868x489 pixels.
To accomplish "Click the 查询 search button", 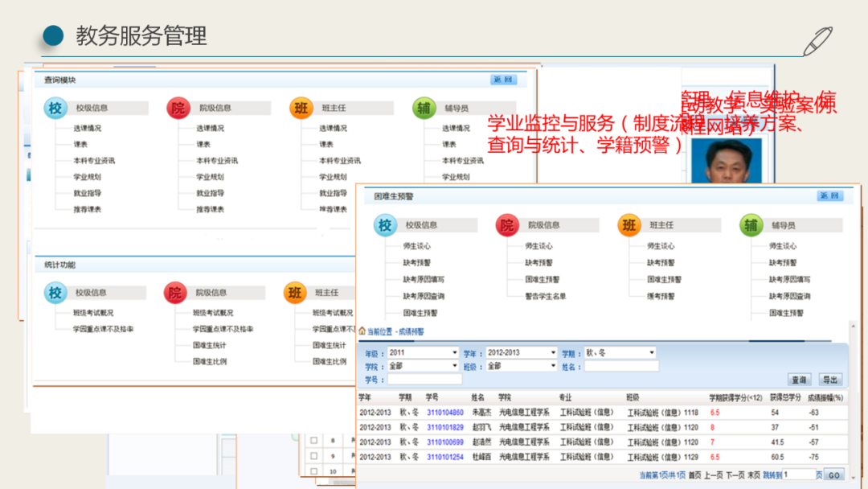I will coord(799,380).
